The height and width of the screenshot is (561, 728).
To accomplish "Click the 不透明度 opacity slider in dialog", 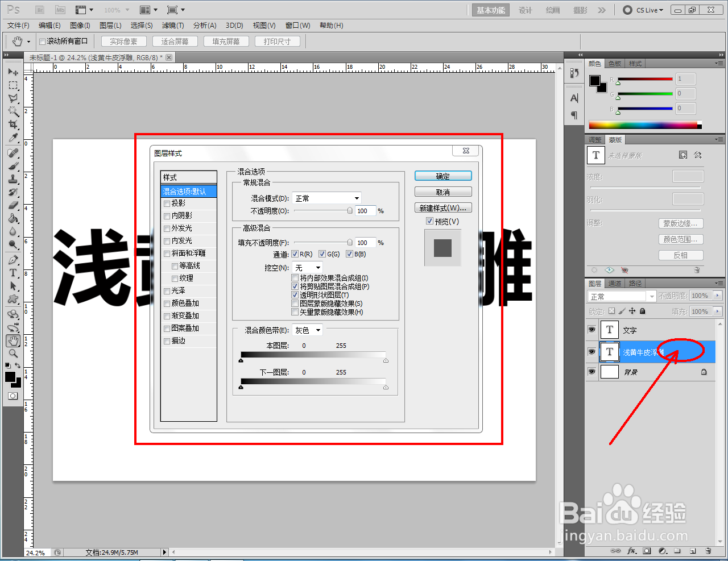I will [x=322, y=211].
